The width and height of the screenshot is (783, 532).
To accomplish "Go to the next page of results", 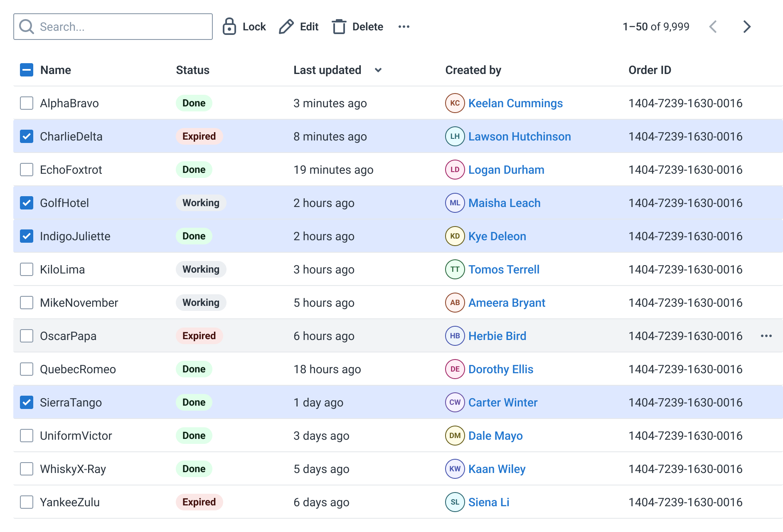I will tap(746, 27).
